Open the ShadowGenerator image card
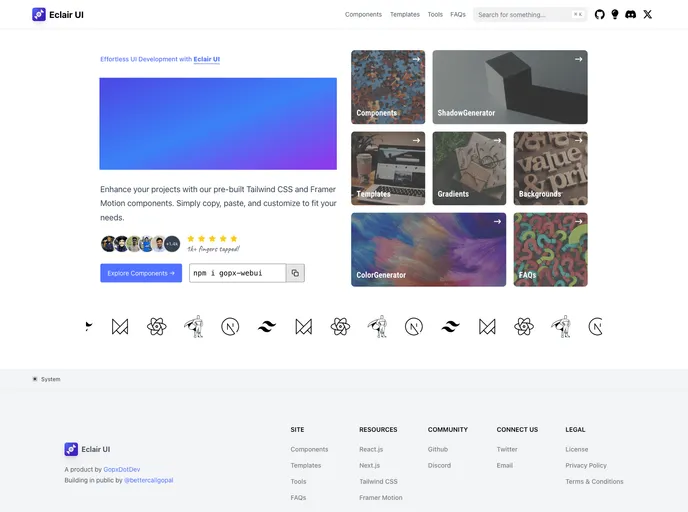 (510, 87)
